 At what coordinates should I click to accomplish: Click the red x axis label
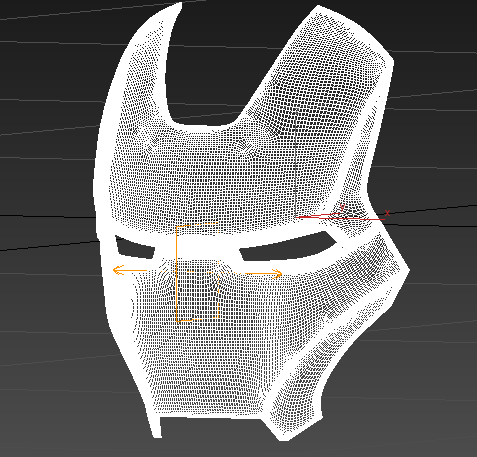(x=387, y=212)
